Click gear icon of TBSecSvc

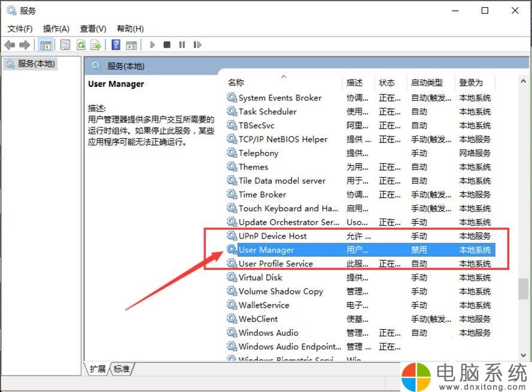(x=232, y=126)
